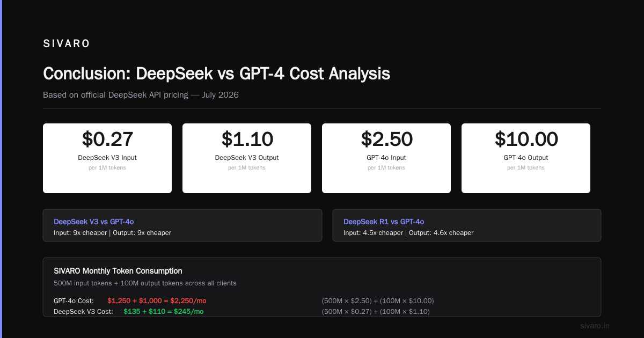Click the GPT-4o Cost label
644x338 pixels.
[x=74, y=300]
